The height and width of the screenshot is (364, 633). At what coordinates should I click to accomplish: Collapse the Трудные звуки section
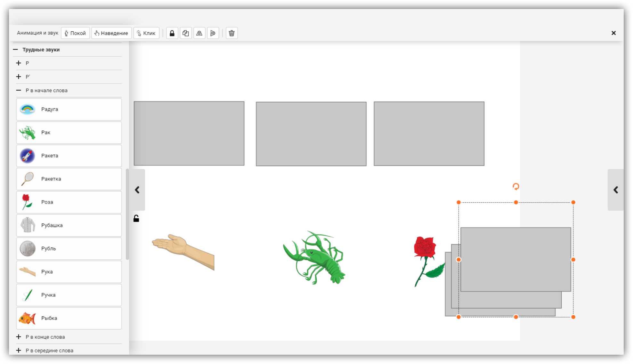coord(15,50)
